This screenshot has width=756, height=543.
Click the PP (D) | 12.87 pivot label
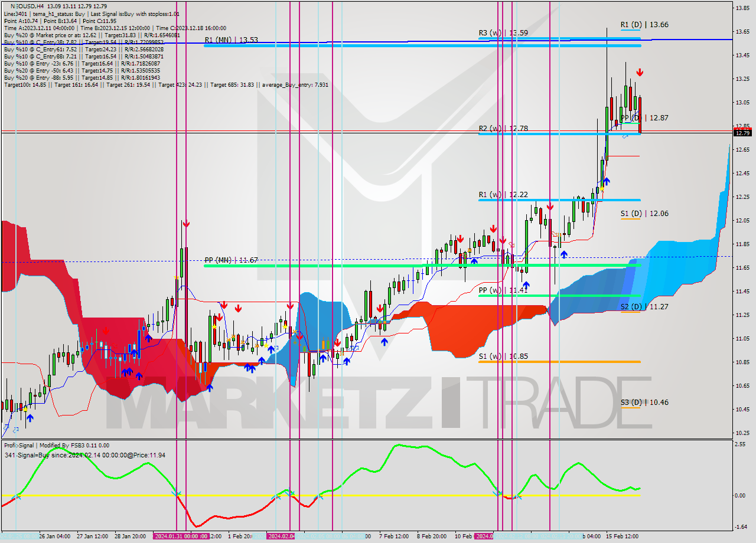[x=644, y=118]
